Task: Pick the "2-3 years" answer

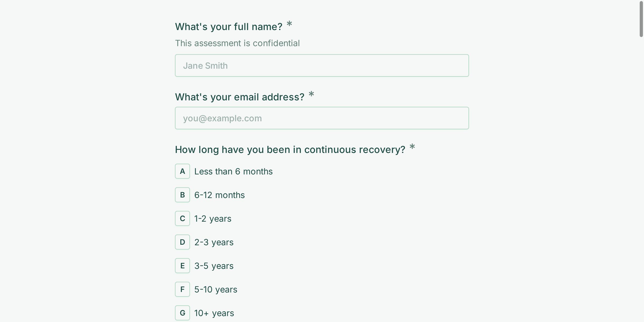Action: [x=214, y=242]
